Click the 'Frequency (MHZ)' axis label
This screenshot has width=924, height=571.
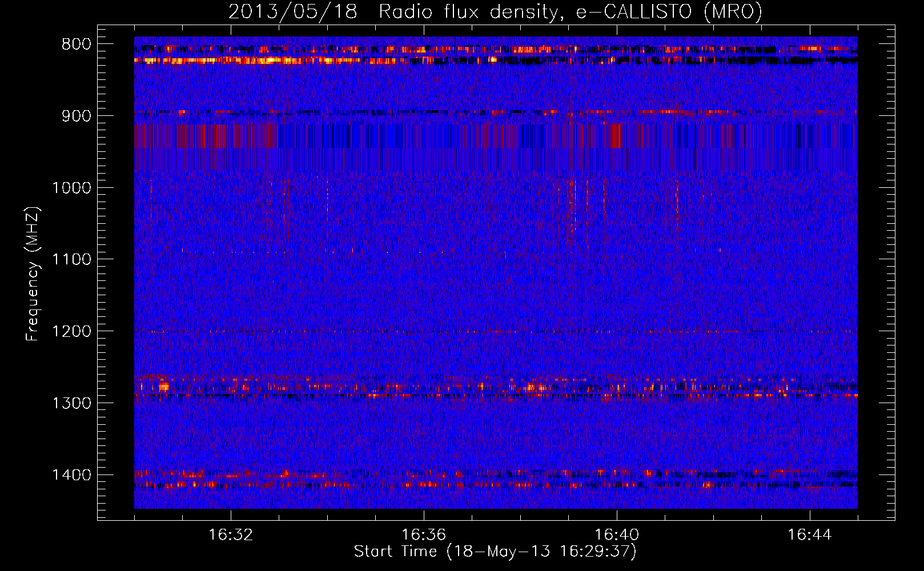click(x=33, y=274)
